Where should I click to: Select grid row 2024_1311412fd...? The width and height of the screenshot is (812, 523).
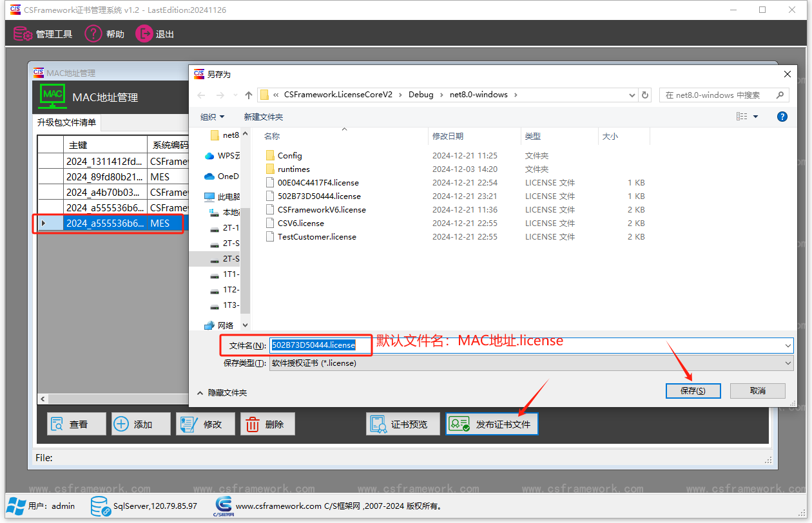click(x=111, y=161)
